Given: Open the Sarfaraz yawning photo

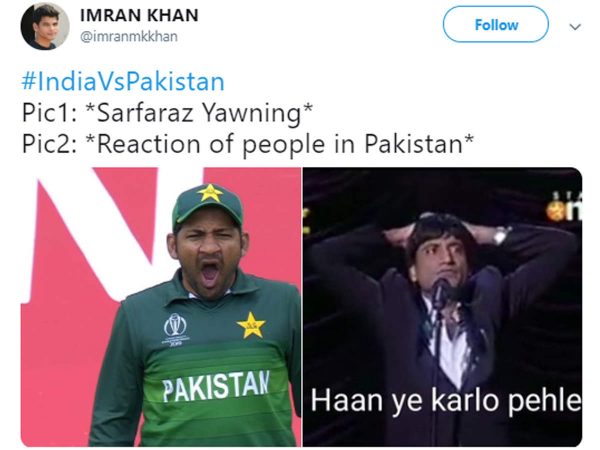Looking at the screenshot, I should 161,307.
